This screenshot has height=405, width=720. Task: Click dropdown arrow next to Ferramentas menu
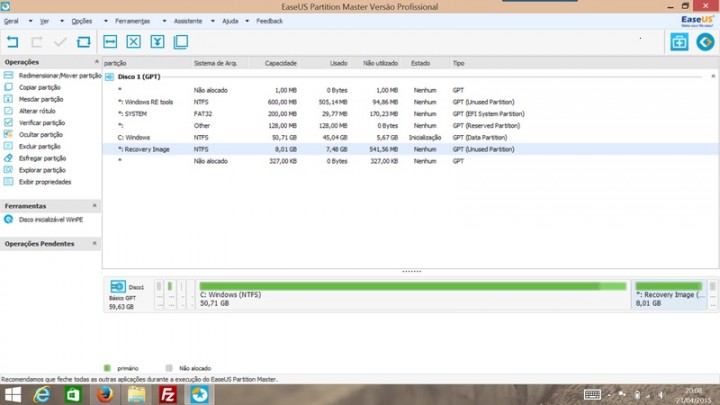point(164,21)
